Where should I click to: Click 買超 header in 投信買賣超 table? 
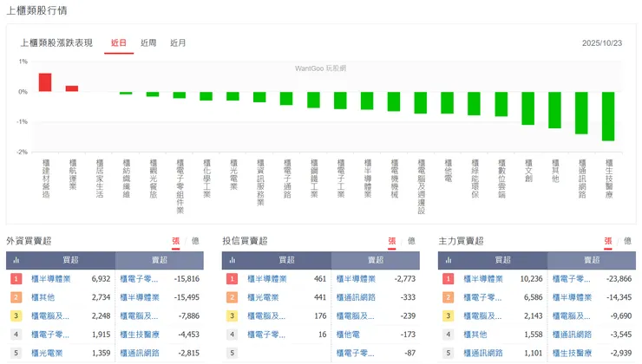286,260
